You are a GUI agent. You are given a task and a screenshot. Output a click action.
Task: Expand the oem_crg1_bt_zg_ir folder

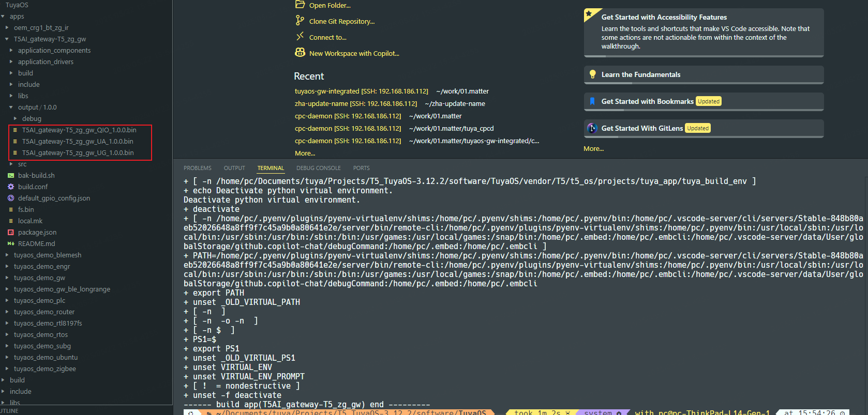point(7,28)
